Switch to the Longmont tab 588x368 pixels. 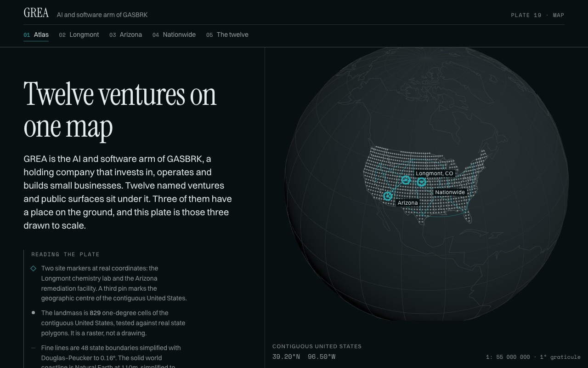click(x=79, y=35)
